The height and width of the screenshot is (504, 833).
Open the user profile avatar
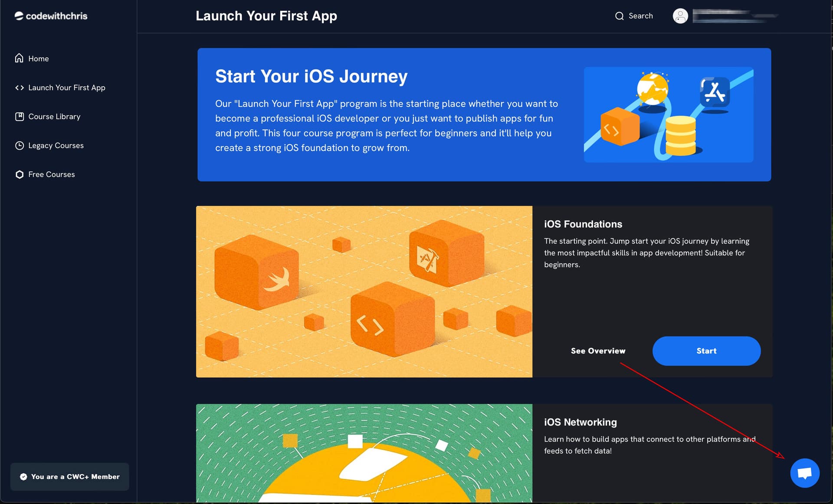point(680,16)
